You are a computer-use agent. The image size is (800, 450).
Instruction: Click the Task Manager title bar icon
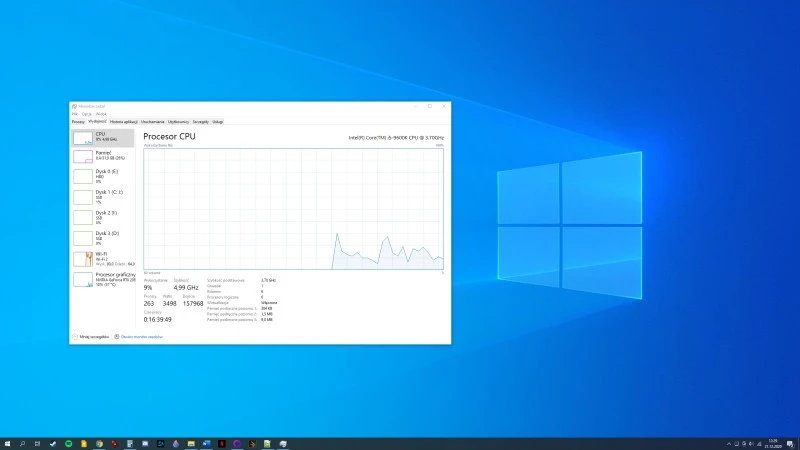[74, 106]
